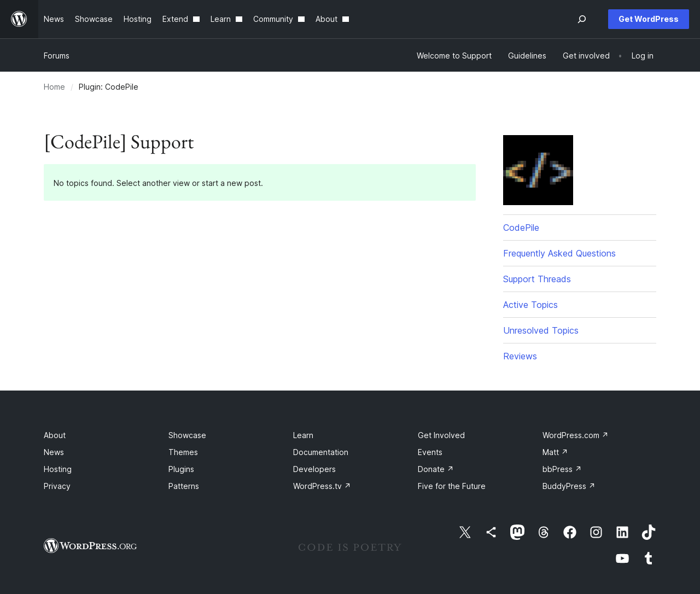This screenshot has width=700, height=594.
Task: Go to Forums in the sub-navigation
Action: click(x=56, y=56)
